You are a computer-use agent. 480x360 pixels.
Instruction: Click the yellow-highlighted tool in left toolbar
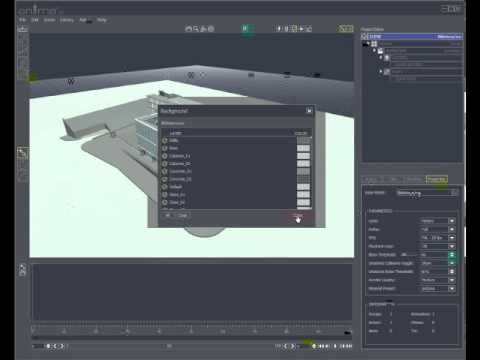23,153
